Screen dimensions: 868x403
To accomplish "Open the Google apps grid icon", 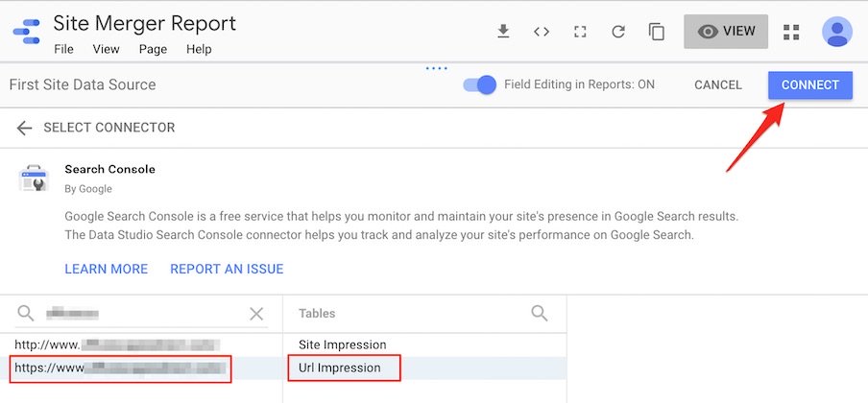I will pos(791,32).
